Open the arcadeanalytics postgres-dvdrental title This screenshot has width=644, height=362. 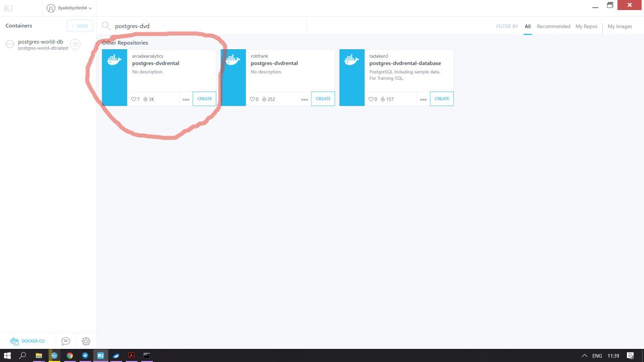[x=155, y=63]
